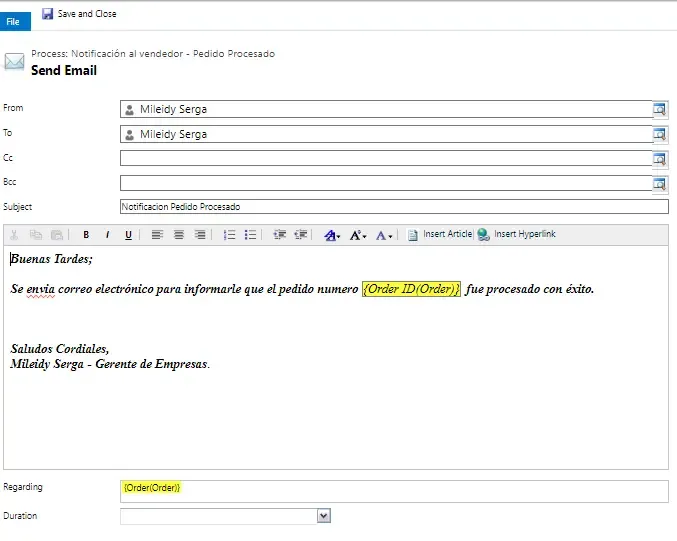Increase the paragraph indent
This screenshot has width=677, height=541.
pyautogui.click(x=300, y=235)
